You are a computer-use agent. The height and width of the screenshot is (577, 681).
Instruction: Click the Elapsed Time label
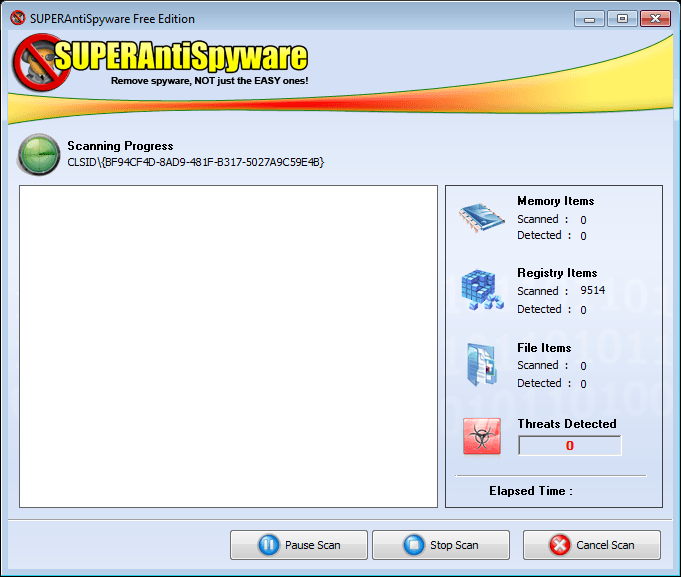530,491
